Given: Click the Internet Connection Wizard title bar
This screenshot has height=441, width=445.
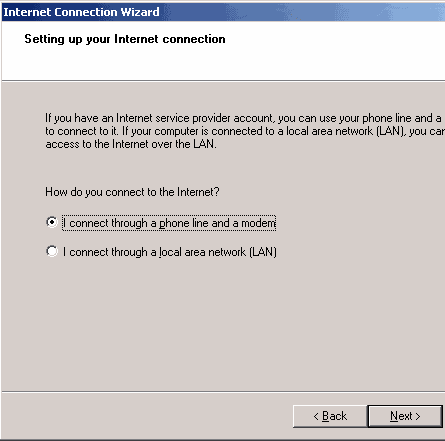Looking at the screenshot, I should (x=223, y=12).
